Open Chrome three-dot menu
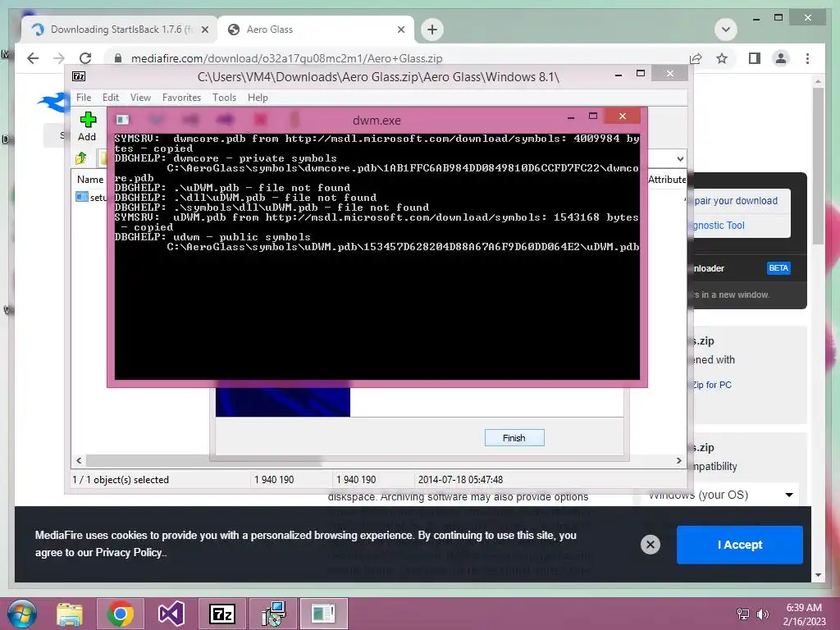This screenshot has height=630, width=840. pyautogui.click(x=807, y=58)
